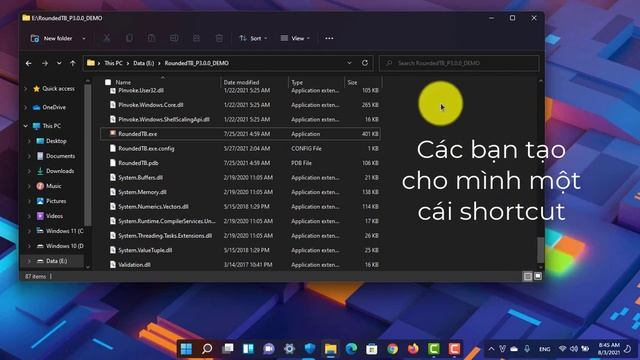Expand the Desktop folder node
This screenshot has width=640, height=360.
(x=29, y=141)
